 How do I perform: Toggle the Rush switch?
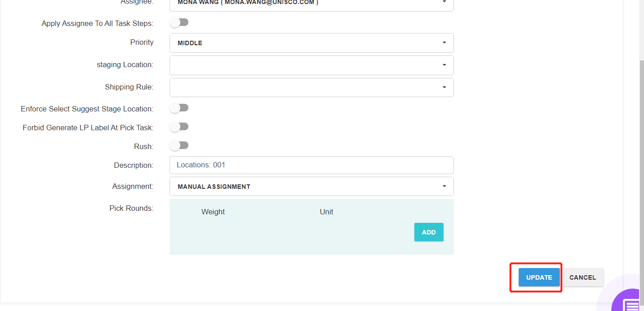click(x=179, y=145)
